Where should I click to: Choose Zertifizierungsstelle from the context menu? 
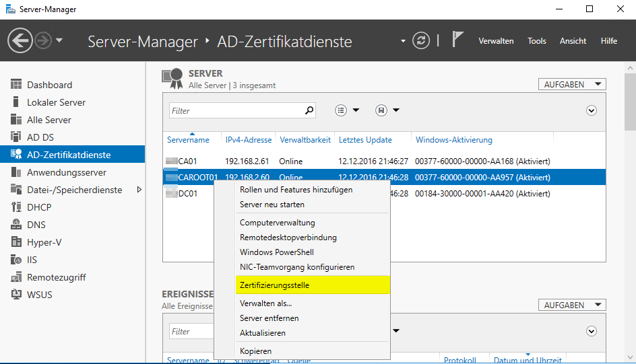[313, 285]
